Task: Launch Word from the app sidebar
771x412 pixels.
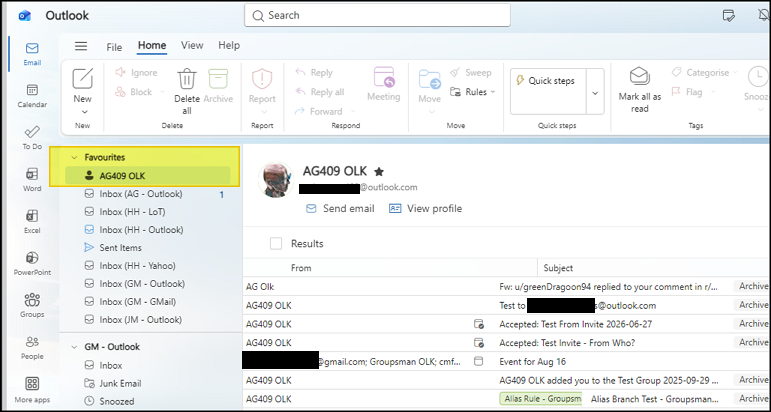Action: click(32, 179)
